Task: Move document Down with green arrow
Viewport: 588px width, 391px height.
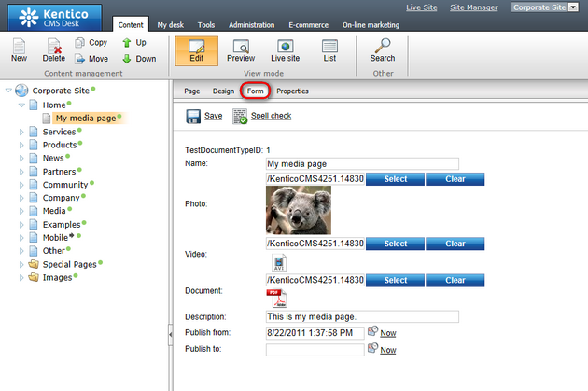Action: click(x=127, y=59)
